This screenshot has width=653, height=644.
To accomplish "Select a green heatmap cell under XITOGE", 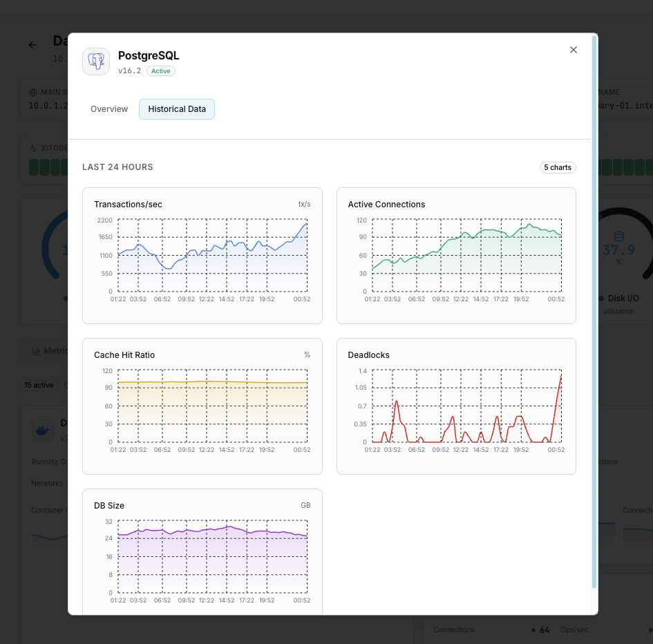I will [x=34, y=168].
